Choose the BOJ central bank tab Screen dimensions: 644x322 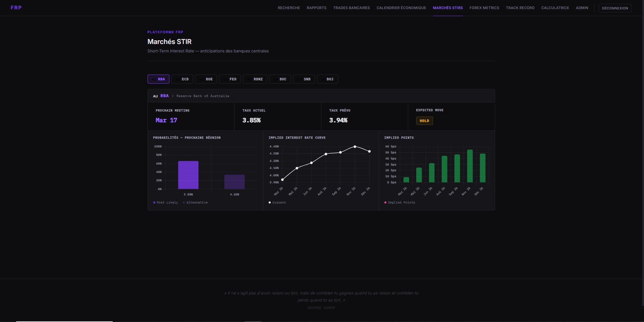(x=327, y=79)
